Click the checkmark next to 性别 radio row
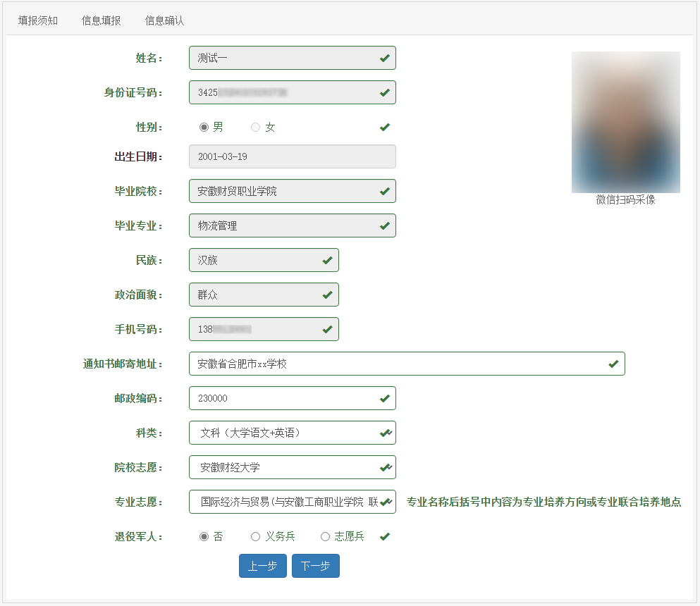This screenshot has height=606, width=700. pos(384,127)
